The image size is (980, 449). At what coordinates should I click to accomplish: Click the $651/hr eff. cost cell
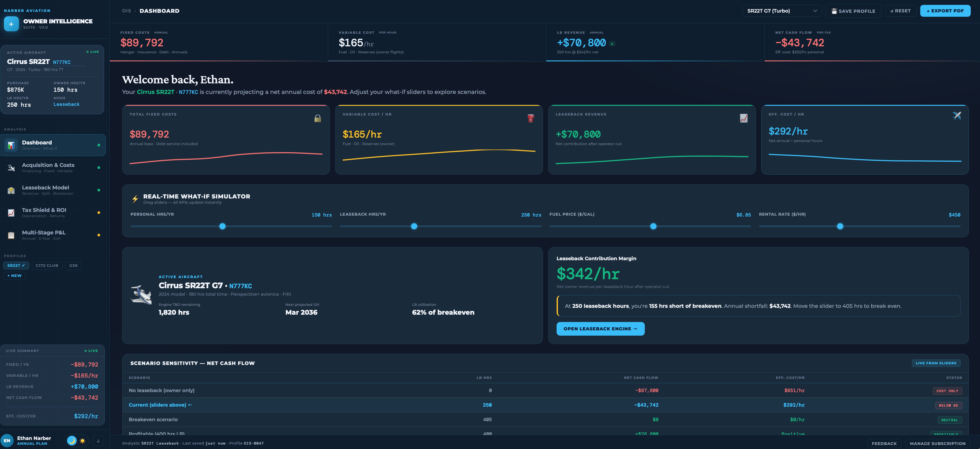click(x=794, y=390)
